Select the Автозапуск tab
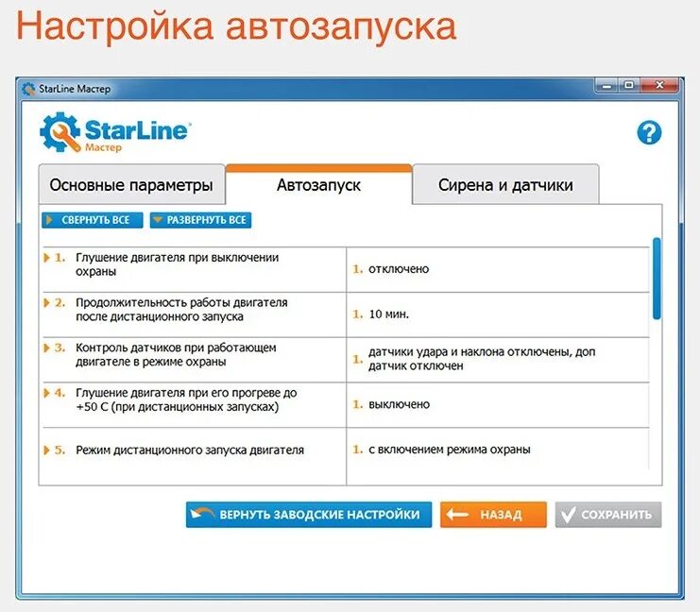Screen dimensions: 700x612 pos(318,185)
